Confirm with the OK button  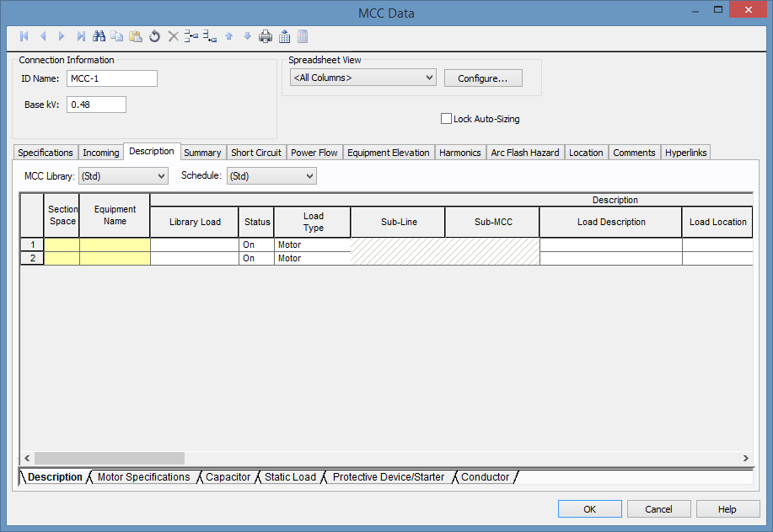[589, 509]
